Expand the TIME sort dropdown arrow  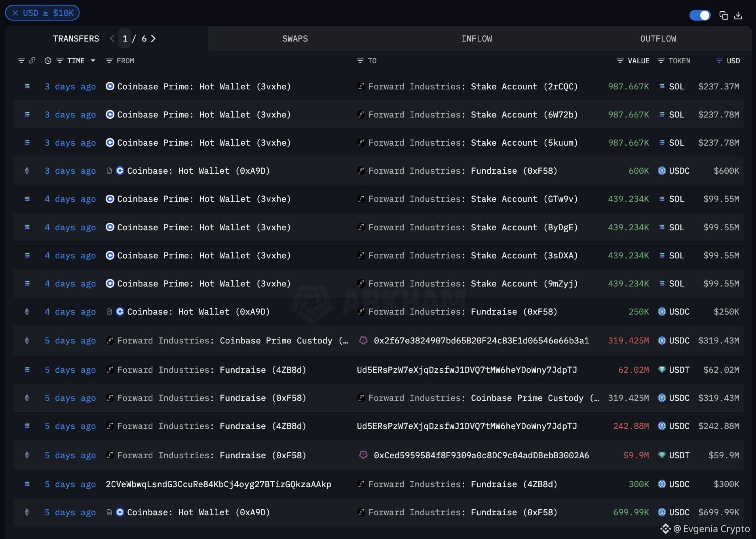click(93, 61)
